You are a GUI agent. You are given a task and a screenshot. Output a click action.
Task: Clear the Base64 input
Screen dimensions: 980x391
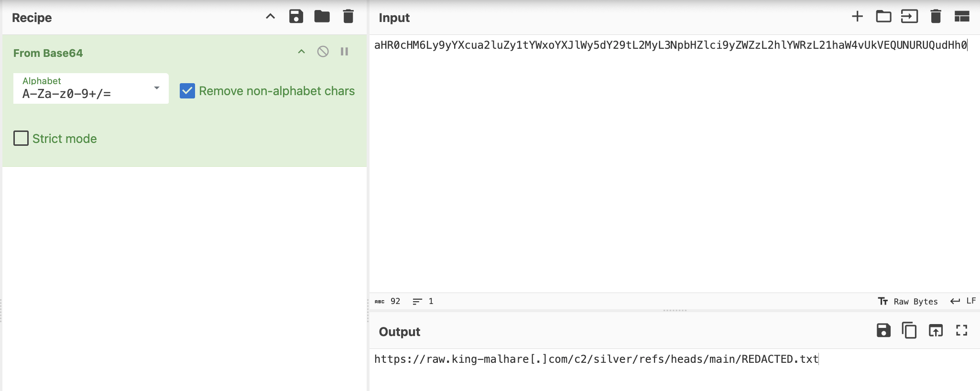pyautogui.click(x=936, y=16)
